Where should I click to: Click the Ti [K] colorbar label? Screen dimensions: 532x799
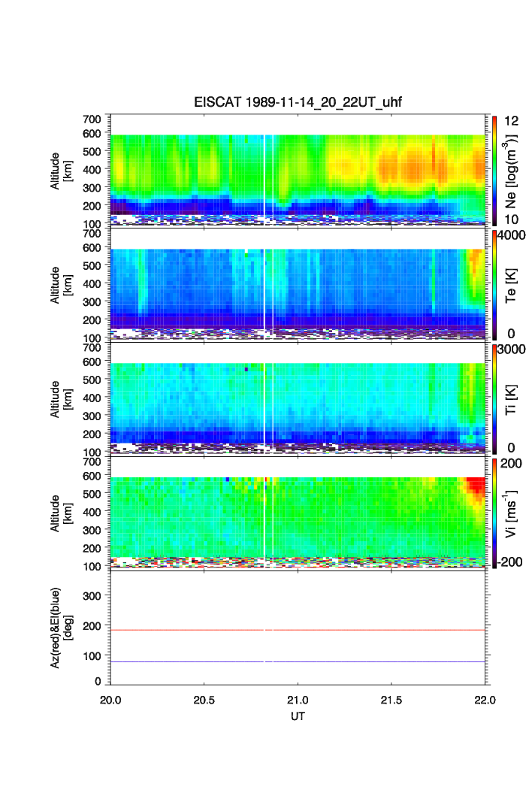[x=511, y=398]
